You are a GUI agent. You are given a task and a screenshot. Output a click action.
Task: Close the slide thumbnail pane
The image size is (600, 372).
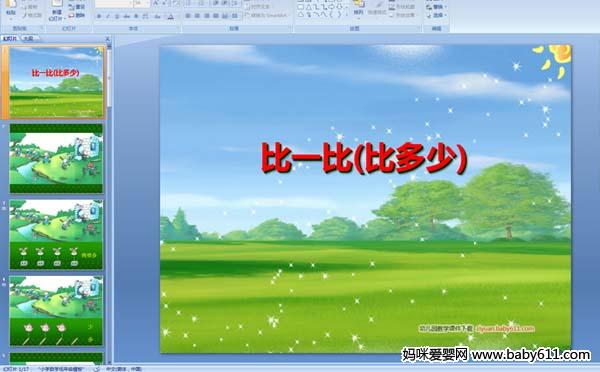click(x=108, y=39)
